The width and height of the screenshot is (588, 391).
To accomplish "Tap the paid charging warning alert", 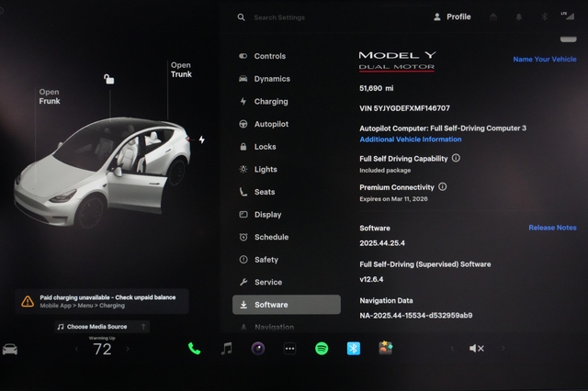I will click(x=102, y=301).
